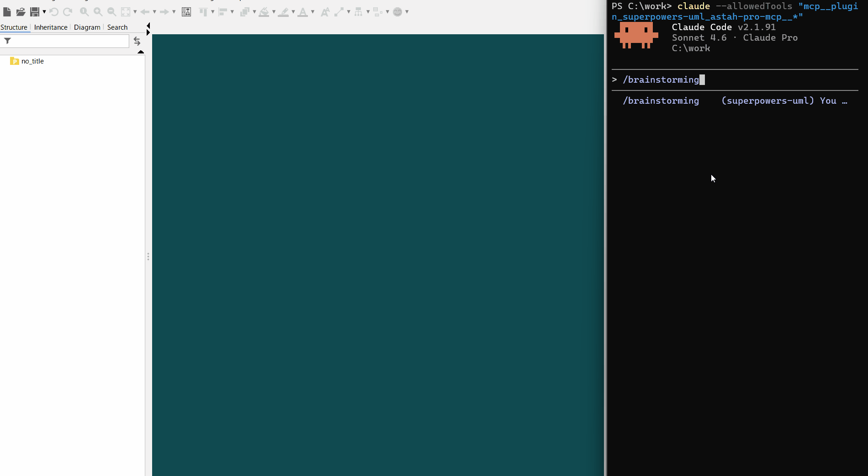Image resolution: width=868 pixels, height=476 pixels.
Task: Open the ordering dropdown arrow
Action: tap(254, 12)
